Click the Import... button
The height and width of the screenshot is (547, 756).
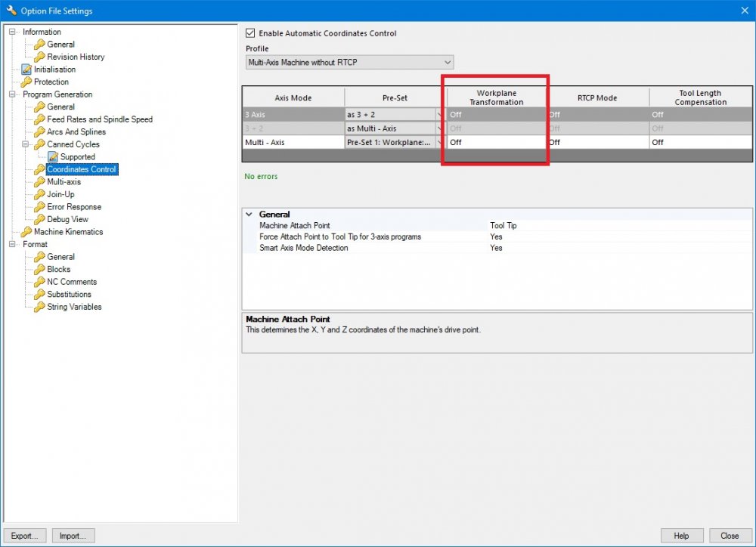click(x=73, y=536)
